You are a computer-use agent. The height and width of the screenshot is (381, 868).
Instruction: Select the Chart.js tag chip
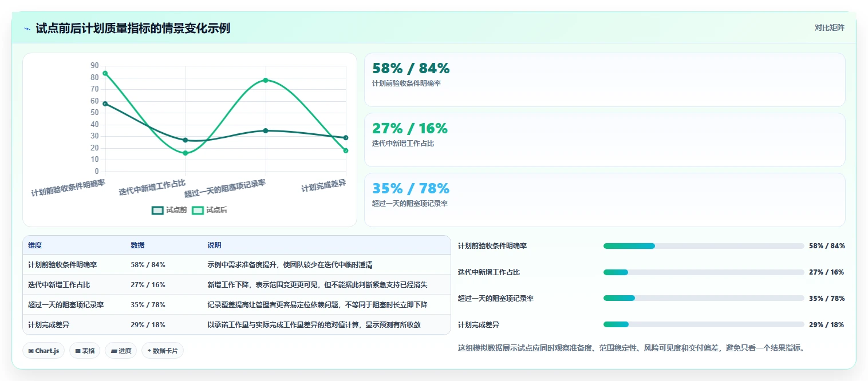(x=44, y=351)
